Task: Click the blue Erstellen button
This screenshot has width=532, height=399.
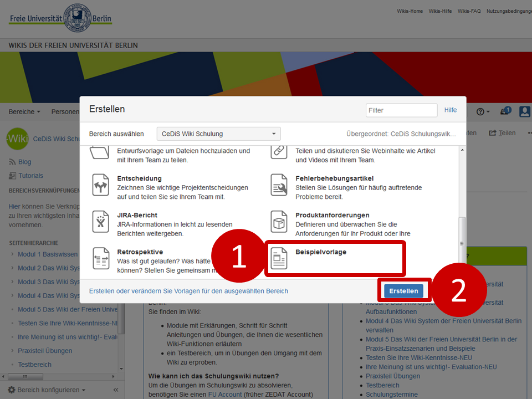Action: (x=403, y=291)
